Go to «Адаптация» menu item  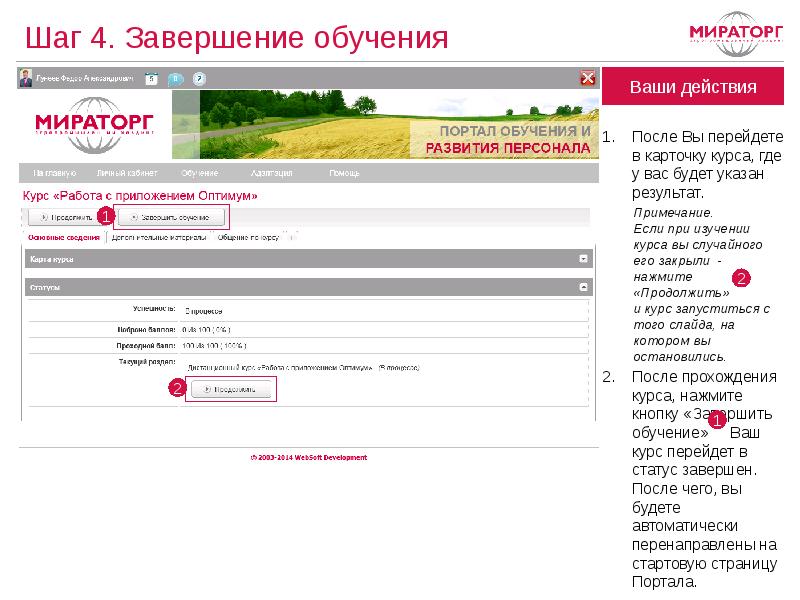coord(271,173)
